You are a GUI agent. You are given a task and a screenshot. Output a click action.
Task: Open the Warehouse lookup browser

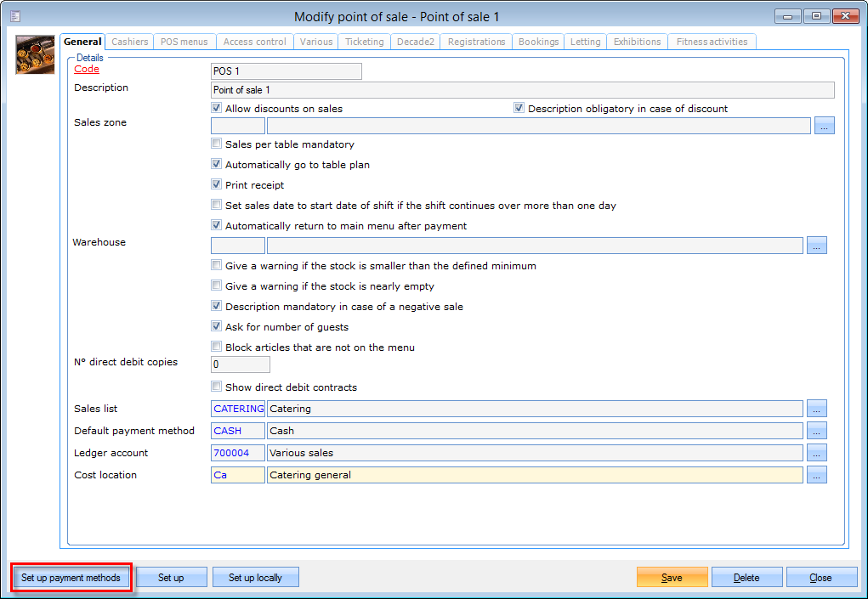[817, 245]
